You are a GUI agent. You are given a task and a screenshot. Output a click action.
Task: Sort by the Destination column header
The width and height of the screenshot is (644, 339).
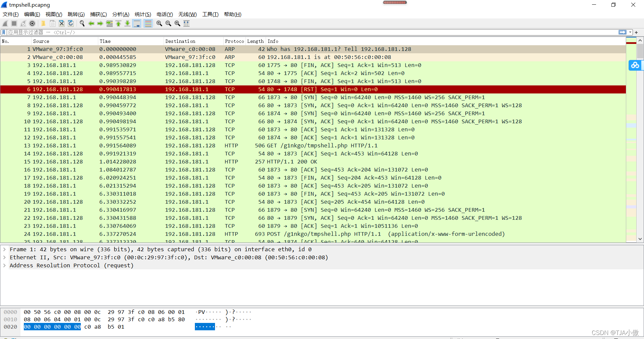click(194, 41)
